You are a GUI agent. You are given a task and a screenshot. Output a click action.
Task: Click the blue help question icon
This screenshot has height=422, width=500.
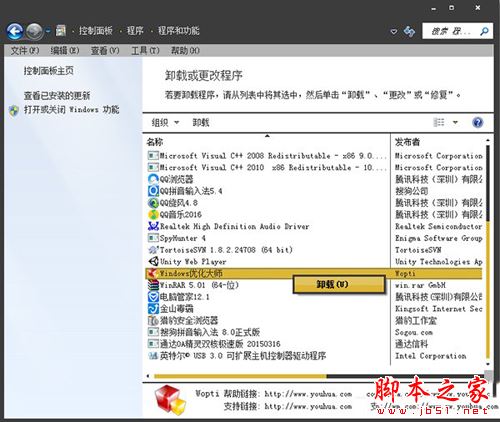coord(478,122)
